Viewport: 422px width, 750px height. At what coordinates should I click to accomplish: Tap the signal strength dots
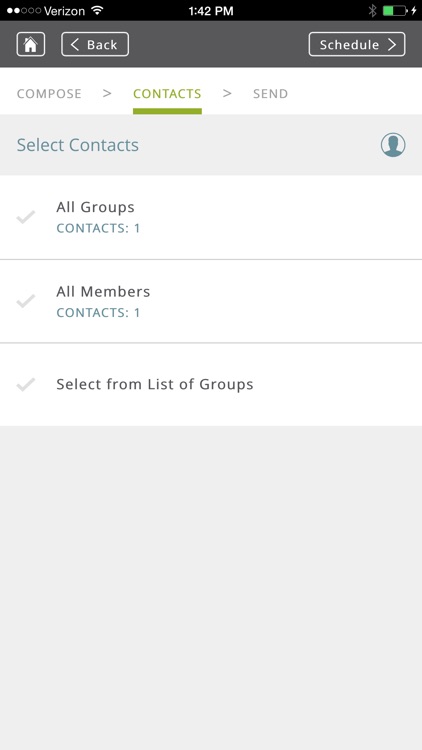(x=24, y=11)
